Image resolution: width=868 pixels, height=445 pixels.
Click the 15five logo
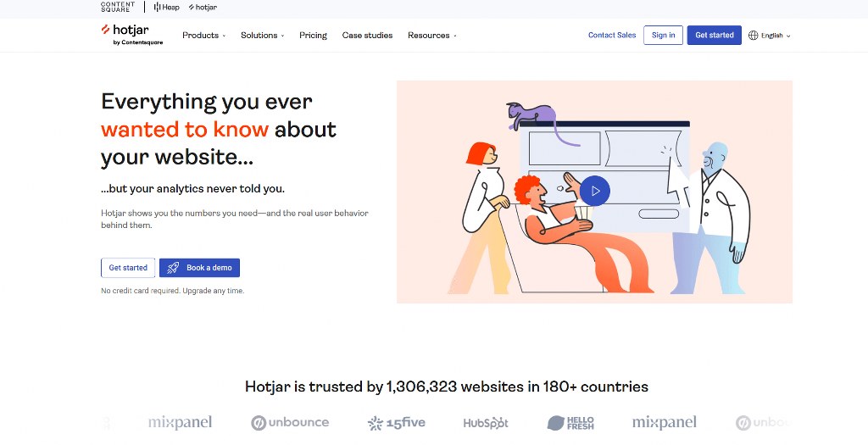(x=397, y=423)
